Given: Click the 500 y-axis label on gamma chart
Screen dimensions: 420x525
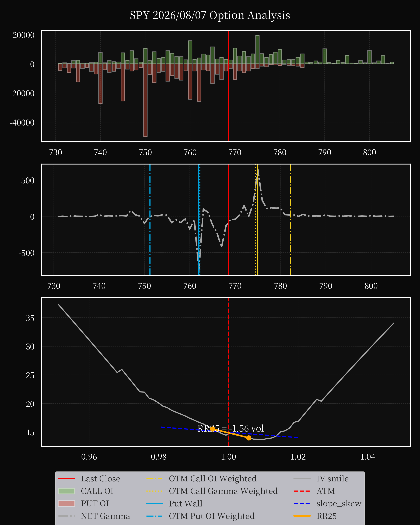Looking at the screenshot, I should (x=28, y=180).
